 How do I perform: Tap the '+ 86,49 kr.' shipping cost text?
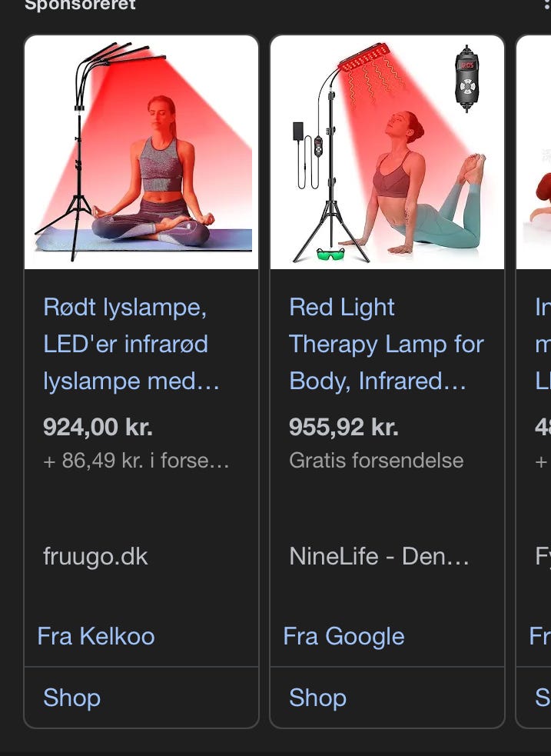click(136, 461)
